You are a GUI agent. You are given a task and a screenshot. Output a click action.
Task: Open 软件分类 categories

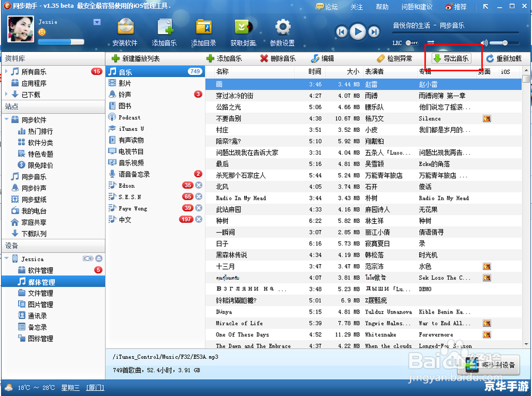coord(35,142)
